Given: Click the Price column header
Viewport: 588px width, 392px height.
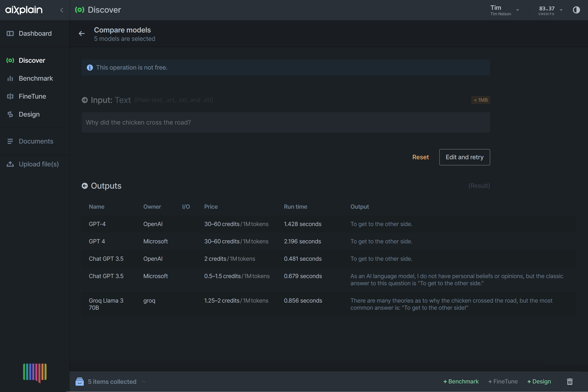Looking at the screenshot, I should tap(211, 207).
